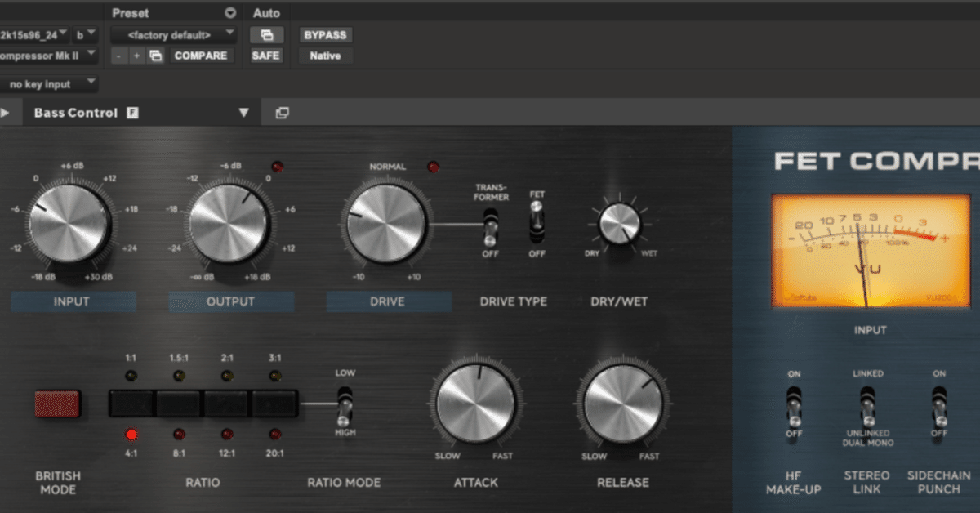Toggle the Transformer drive switch
980x513 pixels.
[490, 226]
